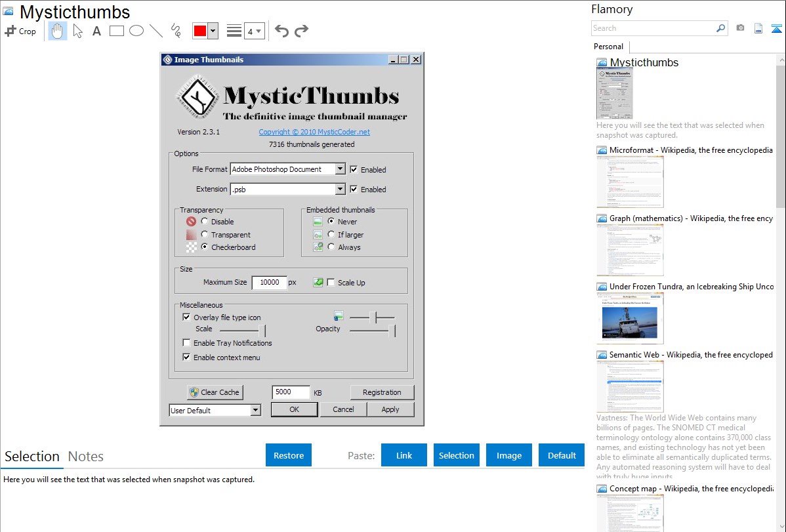Undo the last edit
The image size is (786, 532).
coord(281,31)
